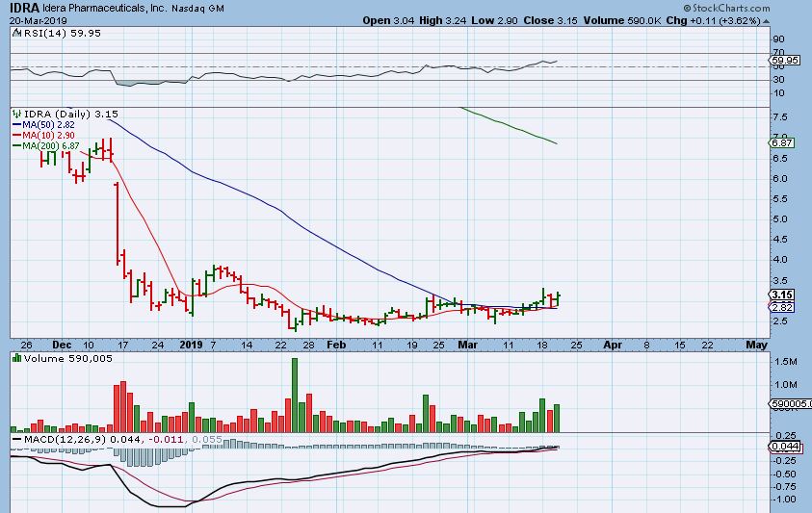The width and height of the screenshot is (812, 513).
Task: Click the tallest green volume bar
Action: (295, 395)
